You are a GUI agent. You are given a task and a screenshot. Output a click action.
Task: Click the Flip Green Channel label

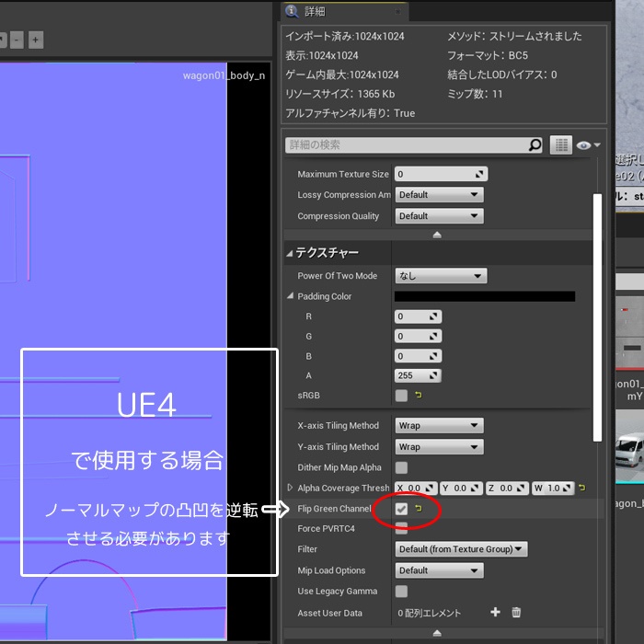coord(334,509)
